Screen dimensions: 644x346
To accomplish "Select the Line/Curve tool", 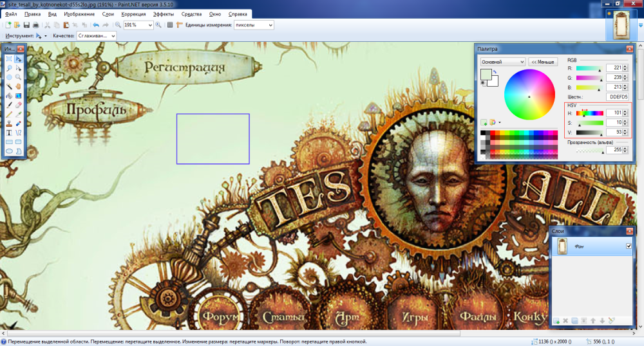I will tap(19, 133).
